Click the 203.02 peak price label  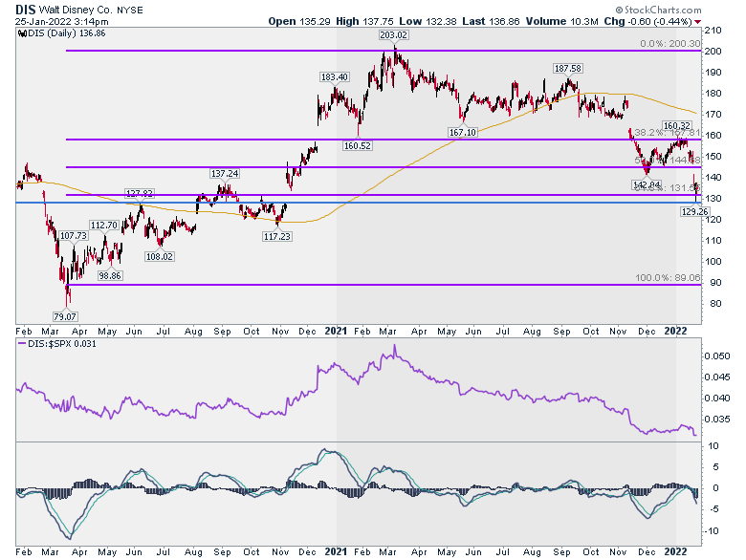tap(393, 34)
